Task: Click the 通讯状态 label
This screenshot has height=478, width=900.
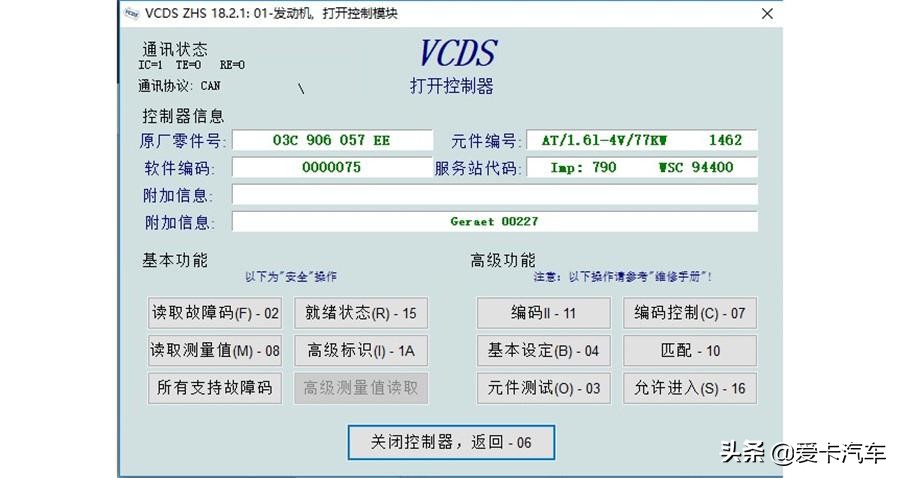Action: pyautogui.click(x=175, y=49)
